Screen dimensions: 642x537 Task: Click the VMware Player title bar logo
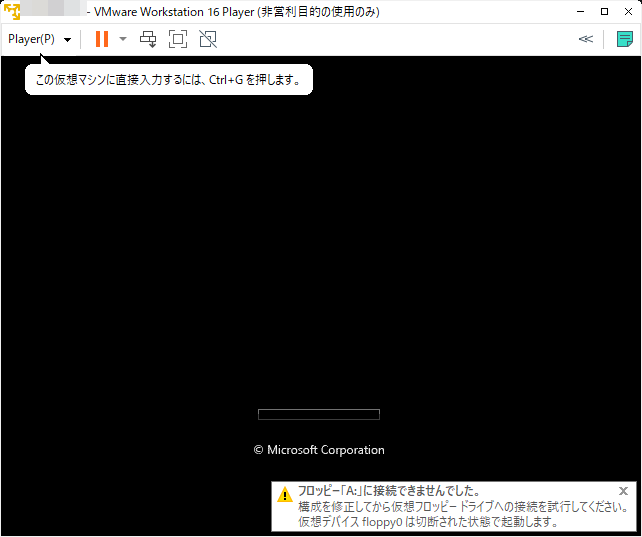(12, 11)
